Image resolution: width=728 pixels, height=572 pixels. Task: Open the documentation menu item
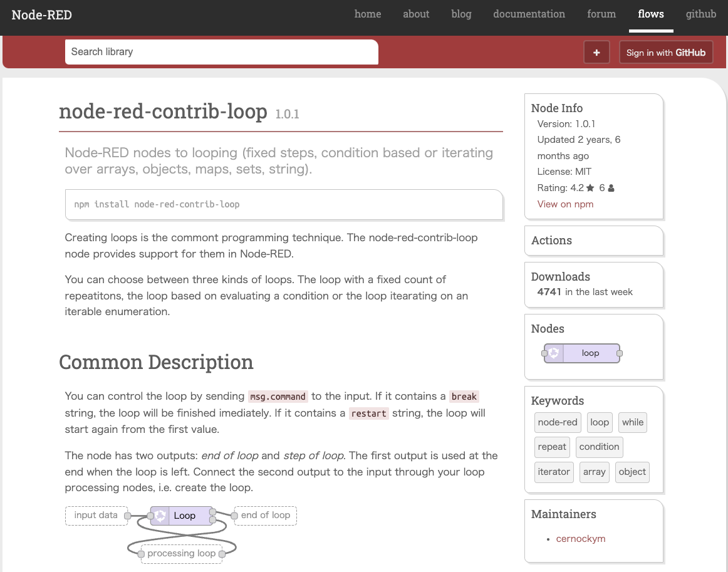tap(529, 14)
